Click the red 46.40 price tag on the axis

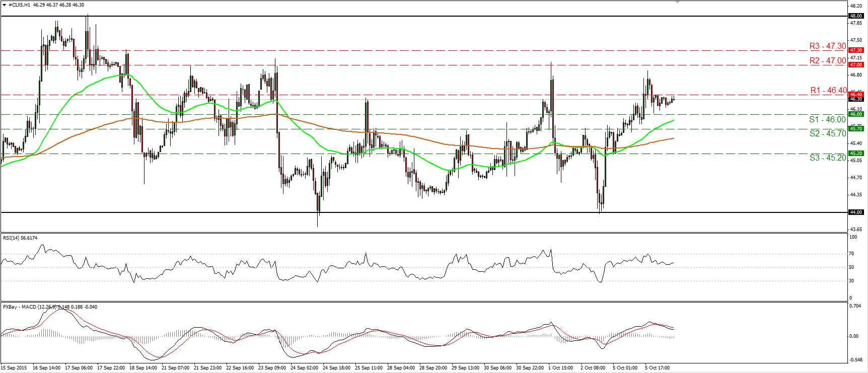coord(856,94)
